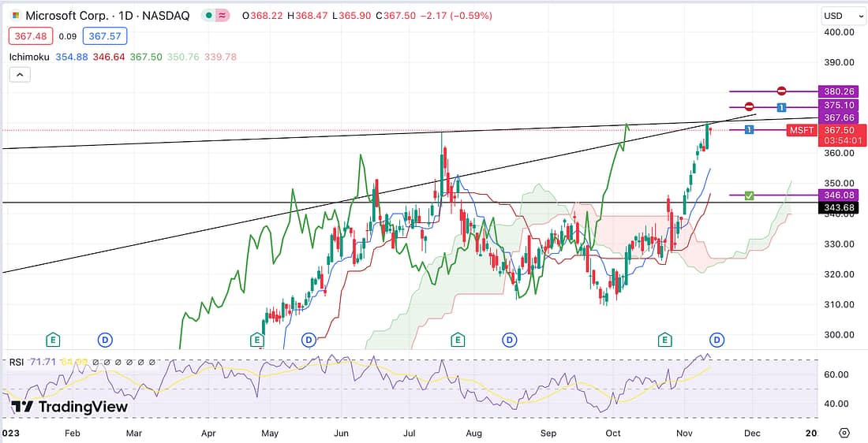The width and height of the screenshot is (868, 443).
Task: Open the chart settings gear icon
Action: click(x=844, y=433)
